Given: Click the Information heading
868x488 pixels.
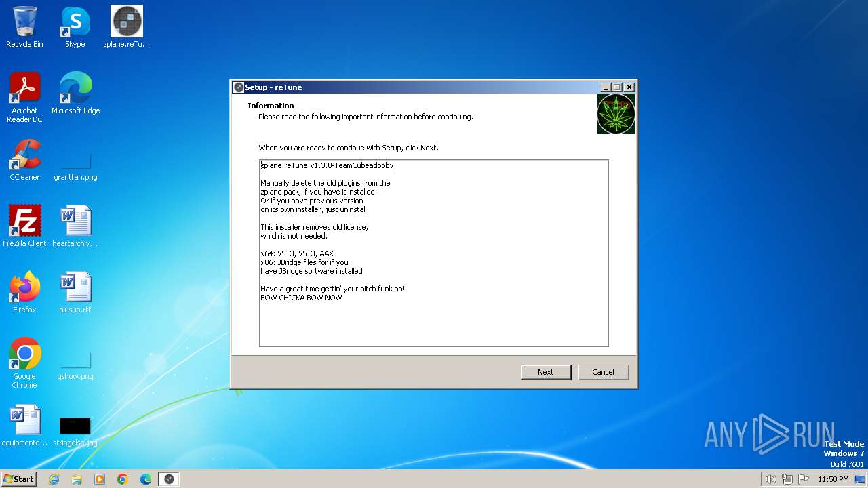Looking at the screenshot, I should click(271, 106).
